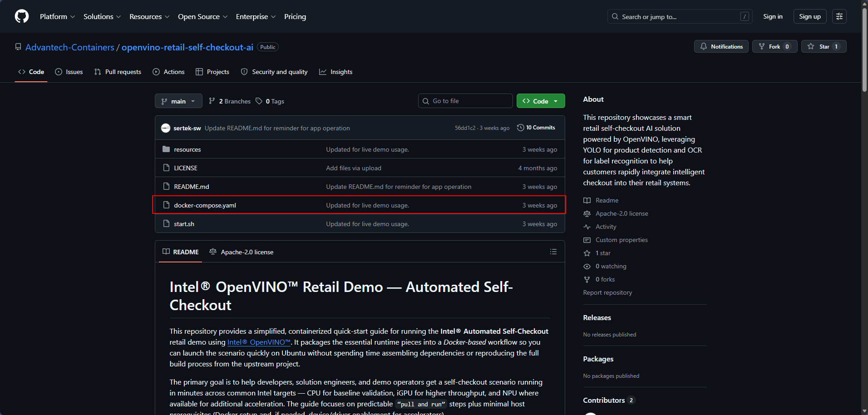Fork the repository
The height and width of the screenshot is (415, 868).
pyautogui.click(x=774, y=46)
